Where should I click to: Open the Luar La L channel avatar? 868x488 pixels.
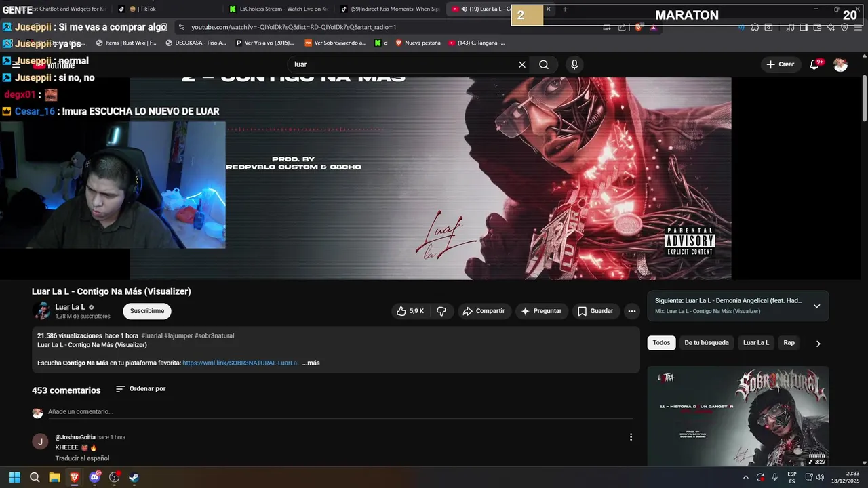point(42,311)
